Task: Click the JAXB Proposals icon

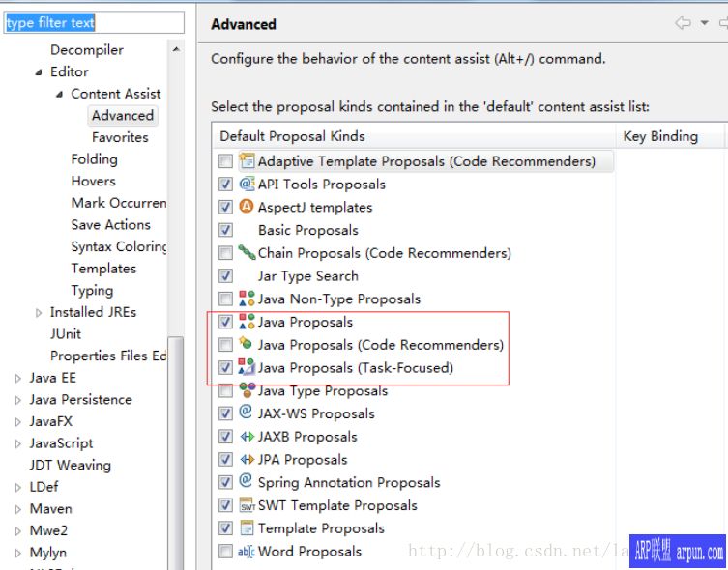Action: (x=247, y=437)
